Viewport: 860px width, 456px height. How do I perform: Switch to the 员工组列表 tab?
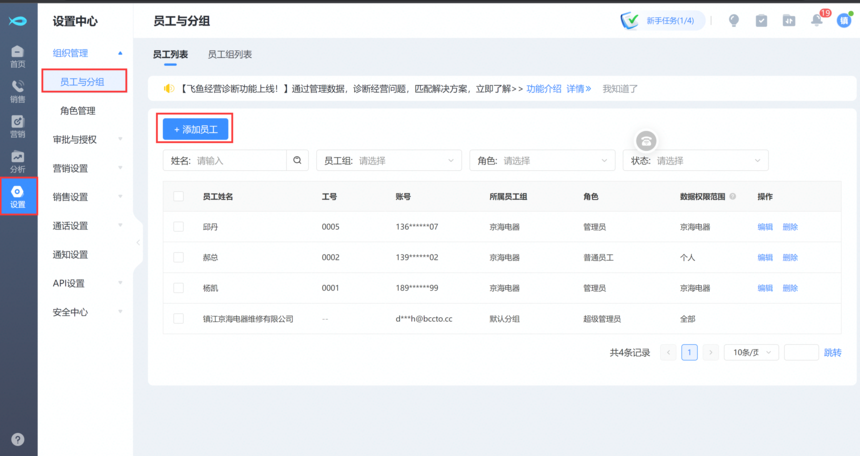click(229, 55)
